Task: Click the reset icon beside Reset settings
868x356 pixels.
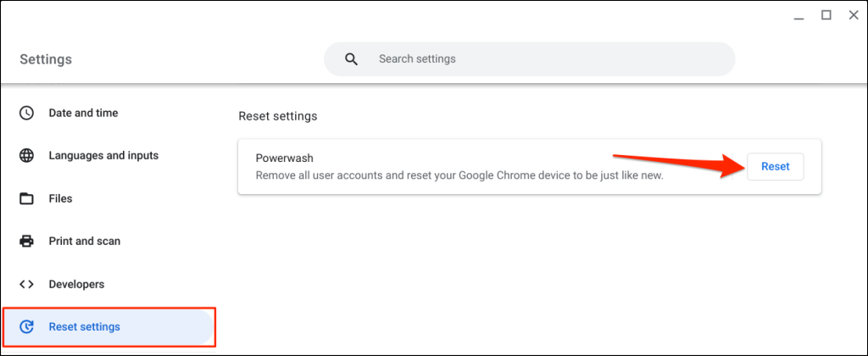Action: tap(27, 327)
